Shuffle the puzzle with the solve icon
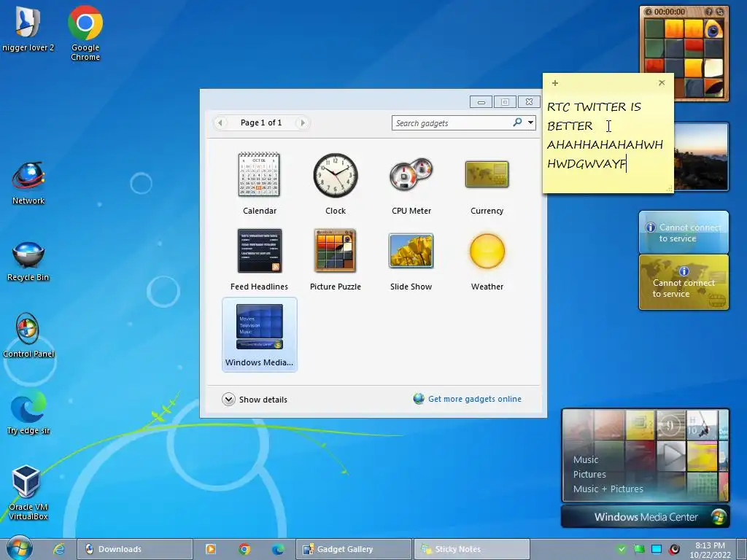The image size is (747, 560). pyautogui.click(x=720, y=12)
